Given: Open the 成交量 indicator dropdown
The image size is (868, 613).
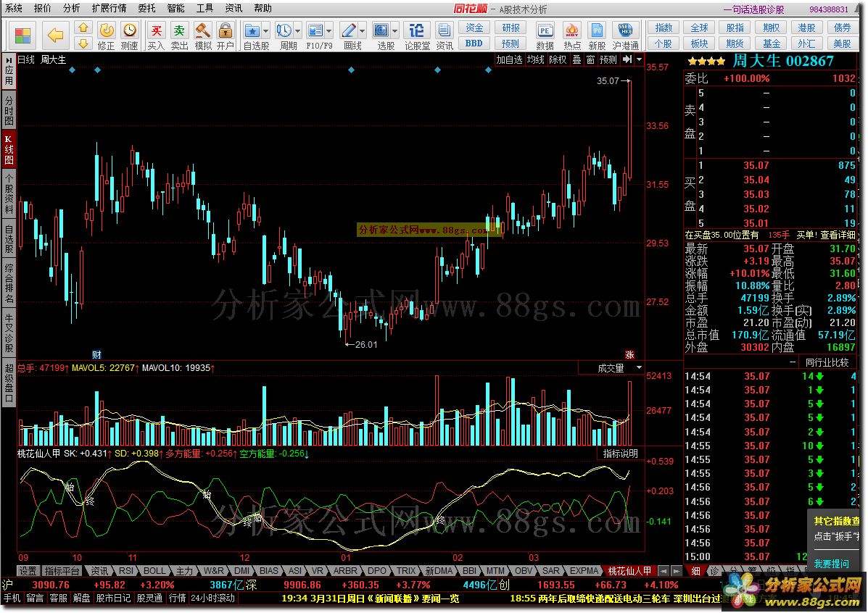Looking at the screenshot, I should tap(640, 368).
